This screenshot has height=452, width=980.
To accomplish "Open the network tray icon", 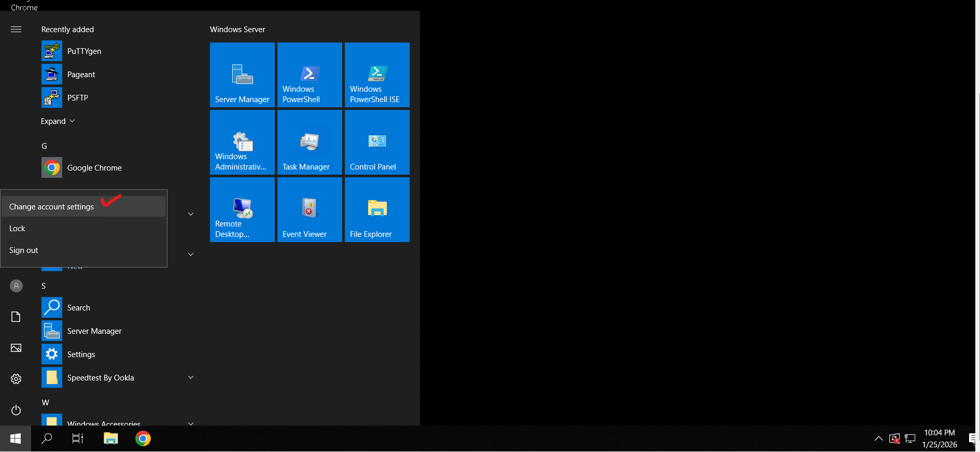I will (910, 439).
